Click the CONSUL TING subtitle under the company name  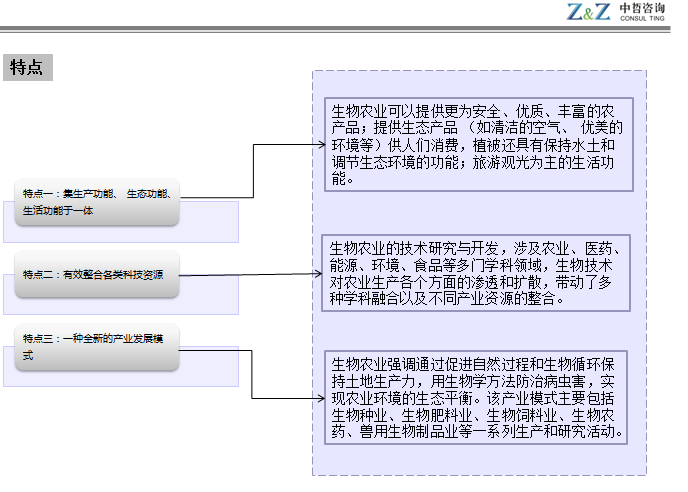tap(641, 18)
